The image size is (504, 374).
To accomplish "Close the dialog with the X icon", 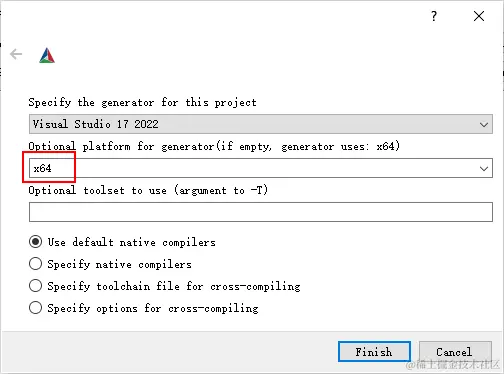I will click(x=479, y=16).
